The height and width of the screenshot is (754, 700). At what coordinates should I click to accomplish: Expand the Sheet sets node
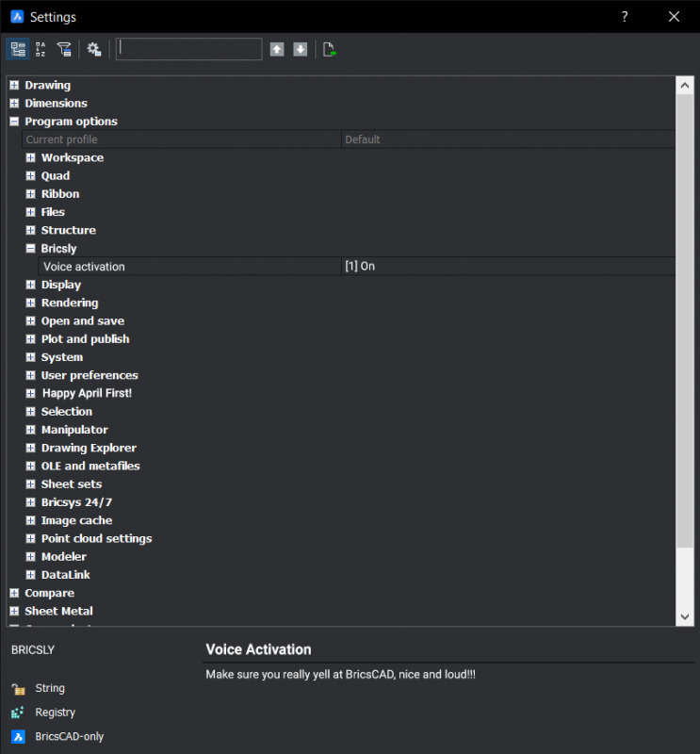click(30, 484)
